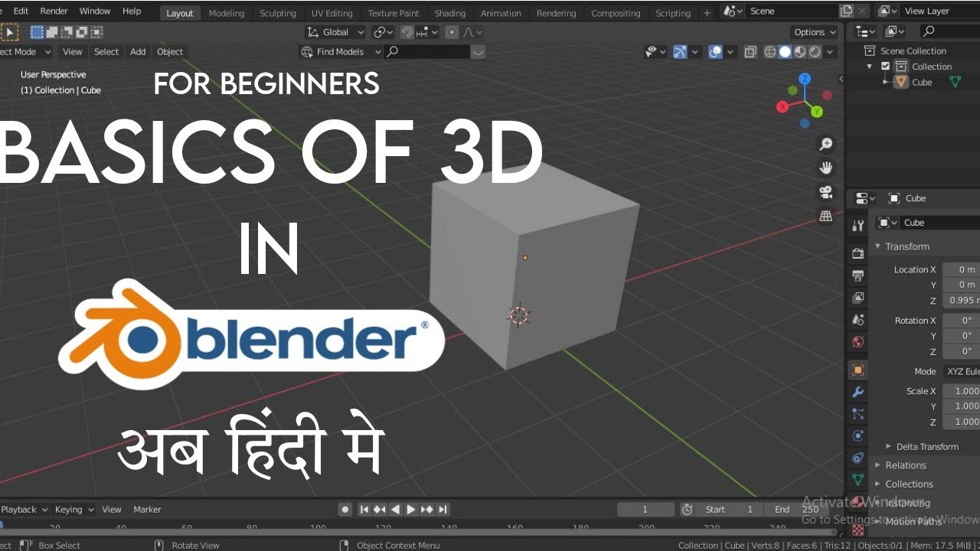Viewport: 980px width, 551px height.
Task: Select material preview viewport shading
Action: tap(800, 52)
